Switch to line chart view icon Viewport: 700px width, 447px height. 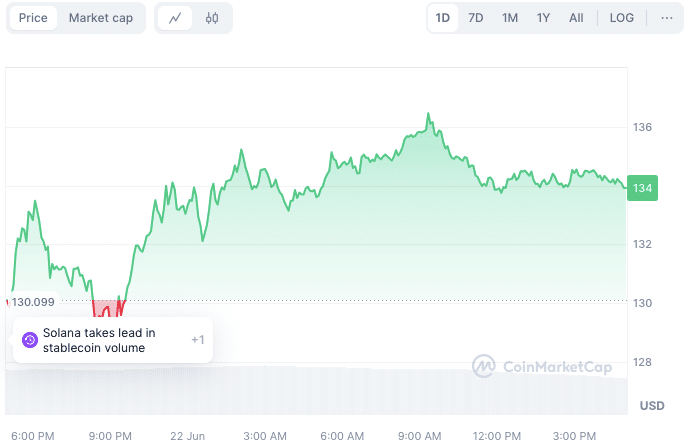coord(176,18)
